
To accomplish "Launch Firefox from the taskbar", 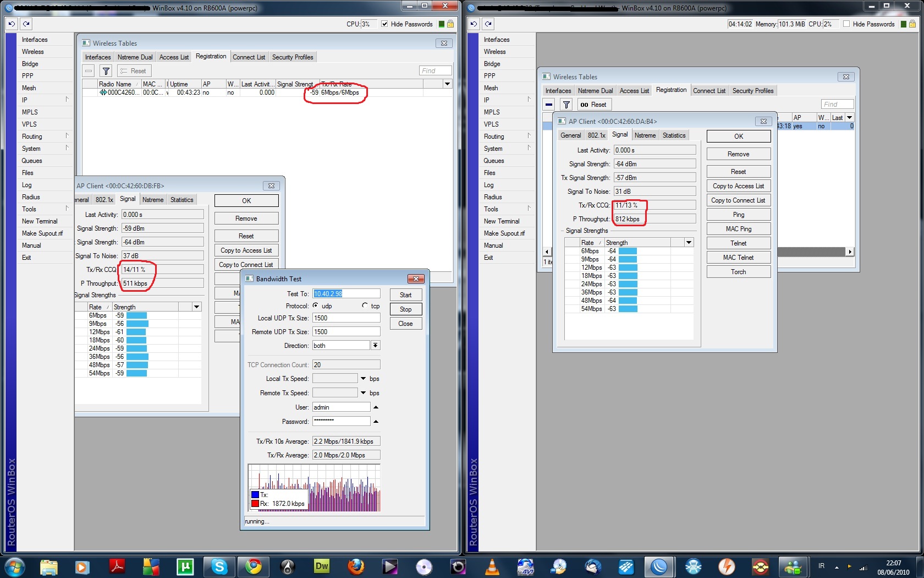I will tap(356, 566).
